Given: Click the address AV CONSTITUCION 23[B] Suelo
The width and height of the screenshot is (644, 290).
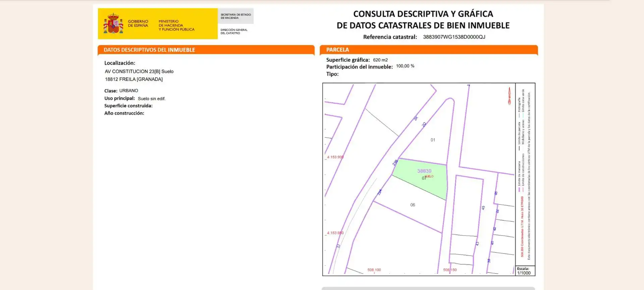Looking at the screenshot, I should [x=139, y=71].
